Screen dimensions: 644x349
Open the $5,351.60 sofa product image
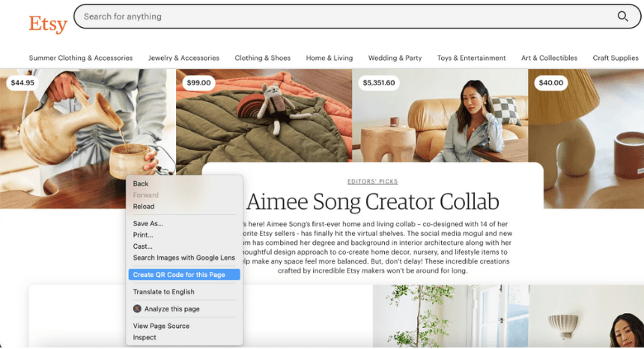(440, 115)
